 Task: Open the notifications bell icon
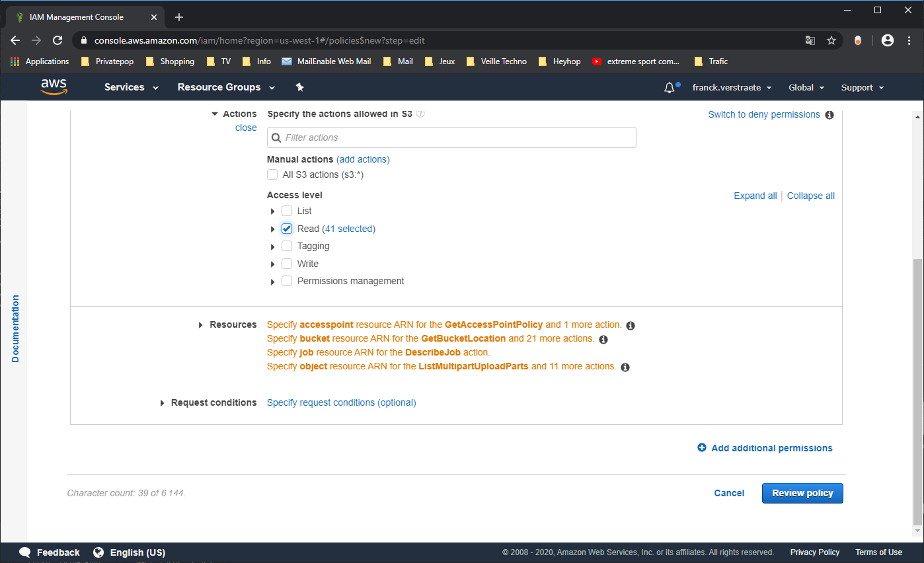(670, 87)
